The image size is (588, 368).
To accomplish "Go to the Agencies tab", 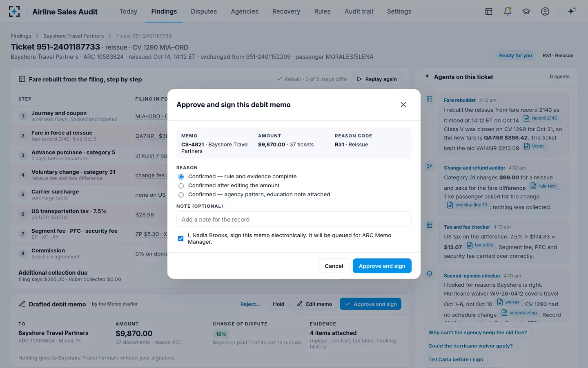I will [x=245, y=11].
